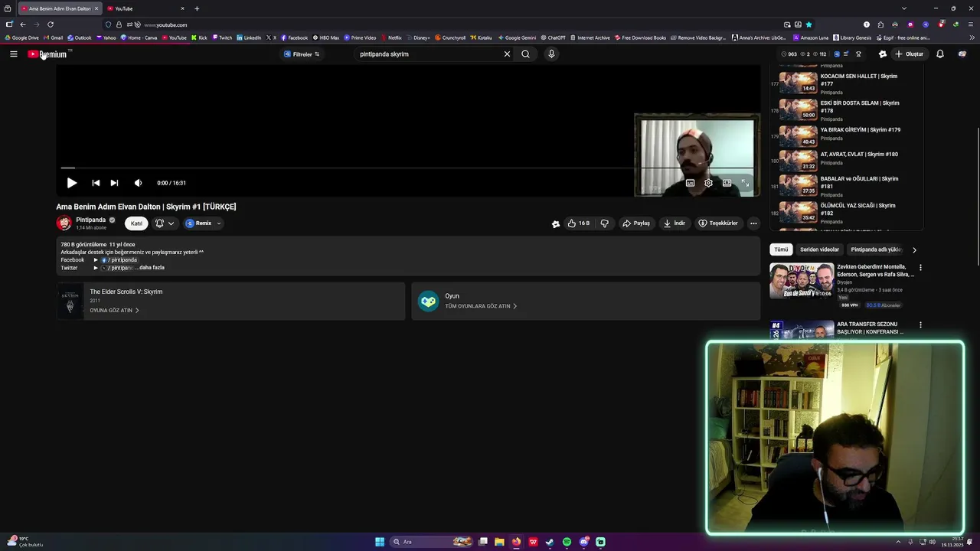Select Pintipanda adlı yükleyen chip
980x551 pixels.
[877, 249]
